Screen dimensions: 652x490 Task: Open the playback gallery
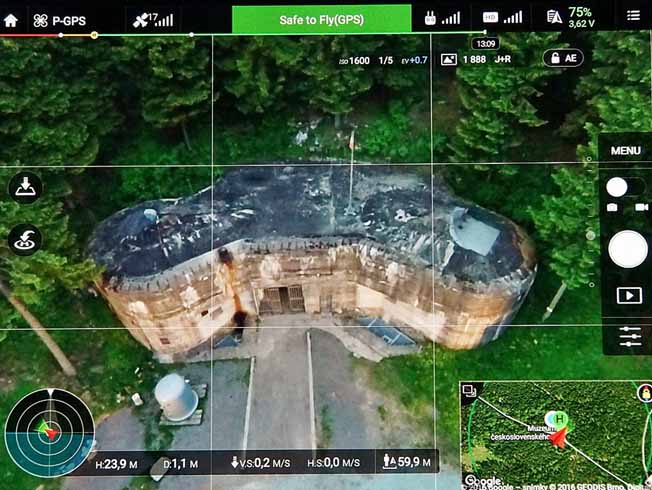coord(629,295)
